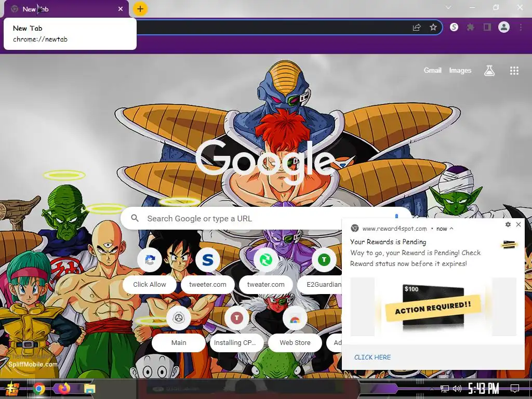Toggle the side panel icon

[487, 27]
